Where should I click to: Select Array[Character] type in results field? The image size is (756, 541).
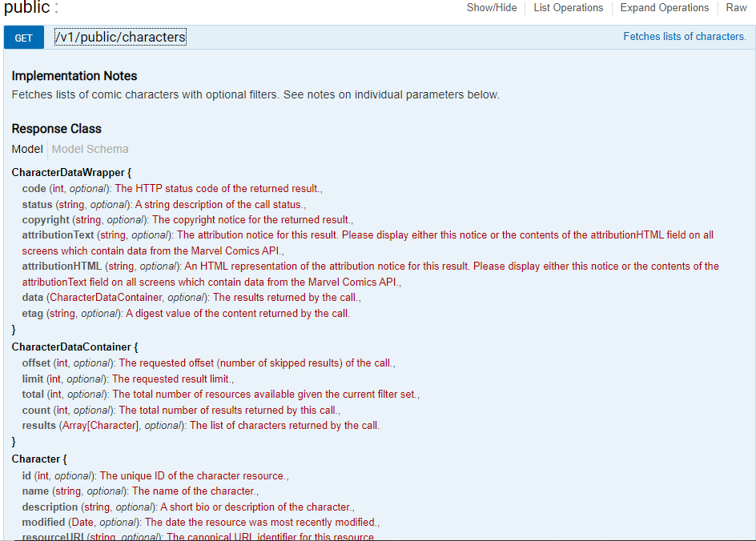[100, 426]
